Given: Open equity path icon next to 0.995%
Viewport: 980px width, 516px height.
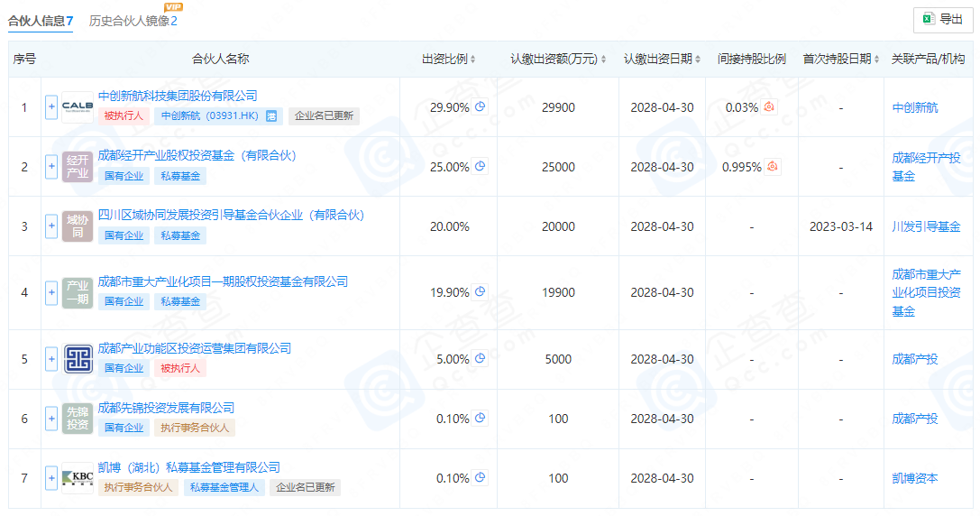Looking at the screenshot, I should click(x=773, y=167).
